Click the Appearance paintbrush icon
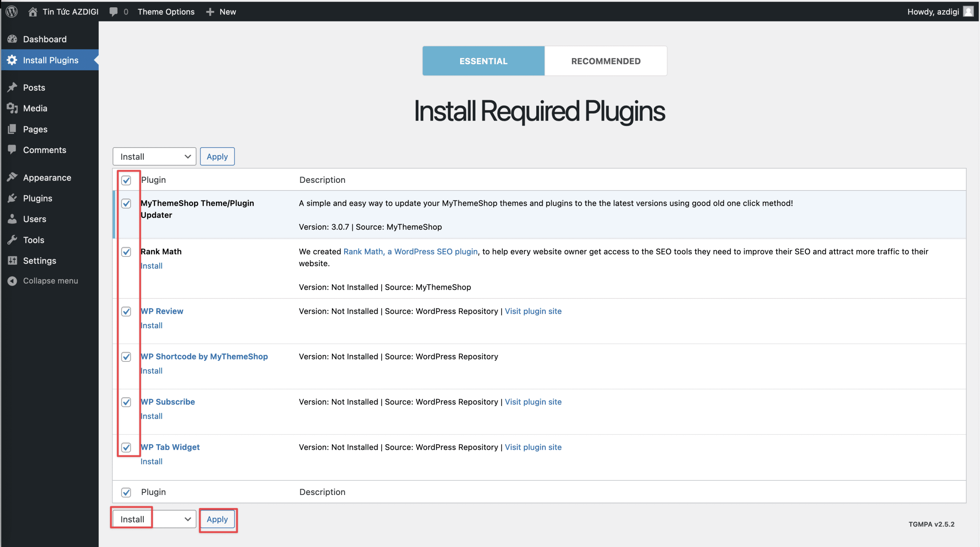 [x=12, y=177]
